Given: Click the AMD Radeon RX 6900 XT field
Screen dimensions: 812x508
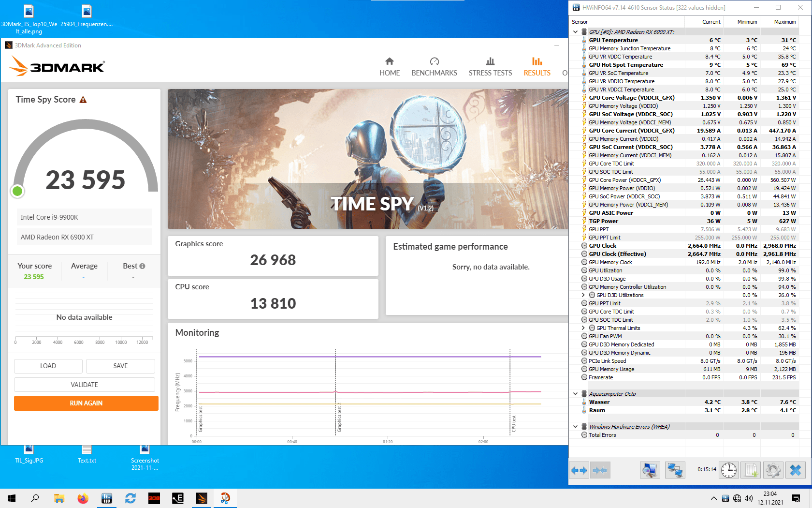Looking at the screenshot, I should pos(84,237).
